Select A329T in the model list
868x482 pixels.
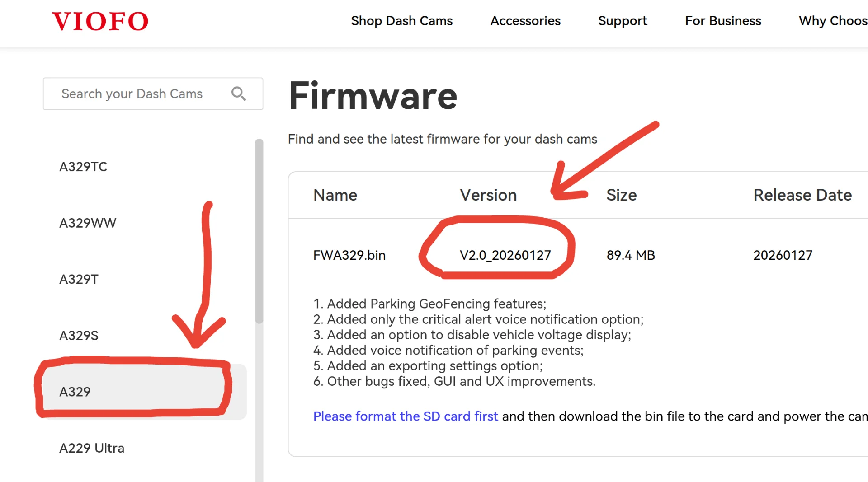[79, 279]
